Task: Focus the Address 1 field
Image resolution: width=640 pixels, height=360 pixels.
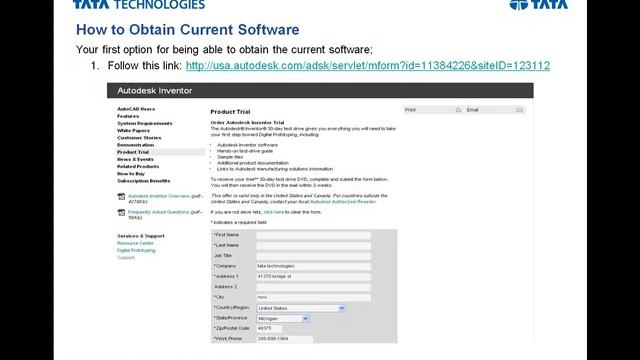Action: 313,277
